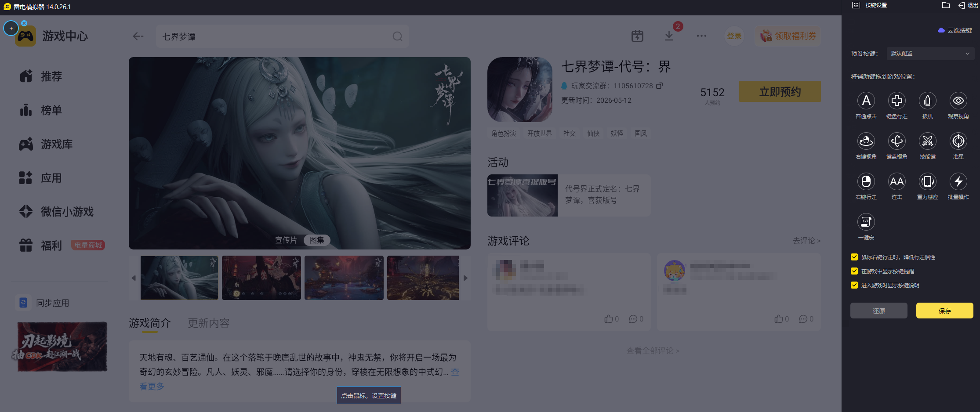The height and width of the screenshot is (412, 980).
Task: Select the 键盘行走 D-pad key icon
Action: click(x=897, y=101)
